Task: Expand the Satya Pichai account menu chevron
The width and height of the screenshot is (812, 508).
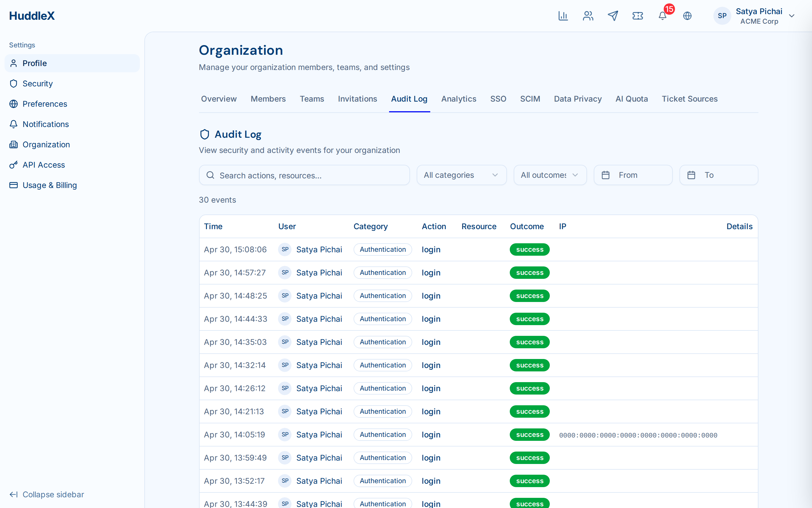Action: point(792,16)
